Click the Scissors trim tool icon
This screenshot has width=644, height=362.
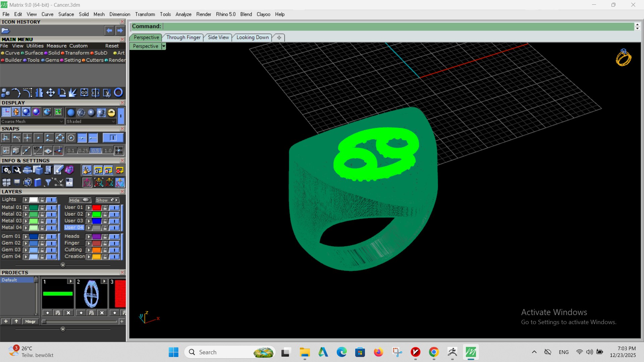(x=107, y=93)
